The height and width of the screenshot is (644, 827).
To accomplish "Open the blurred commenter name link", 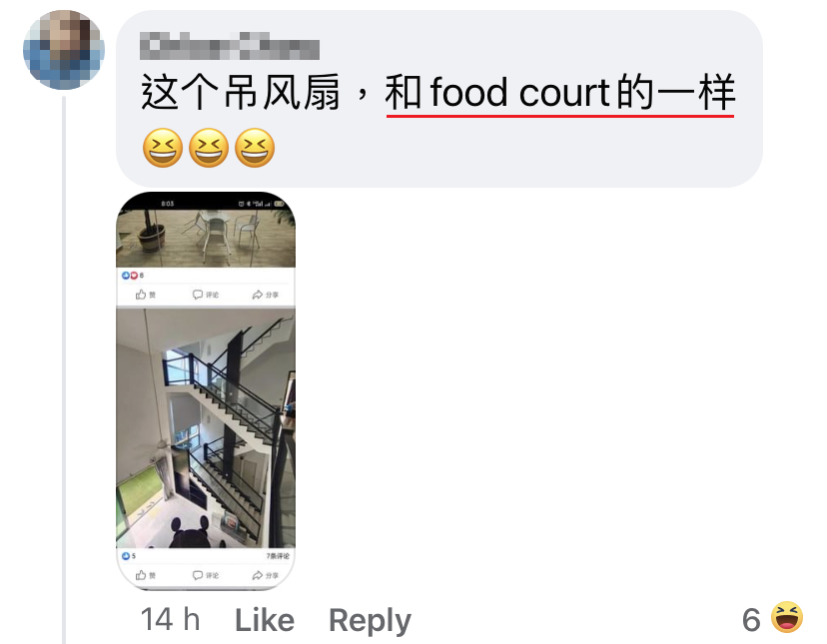I will click(x=230, y=46).
